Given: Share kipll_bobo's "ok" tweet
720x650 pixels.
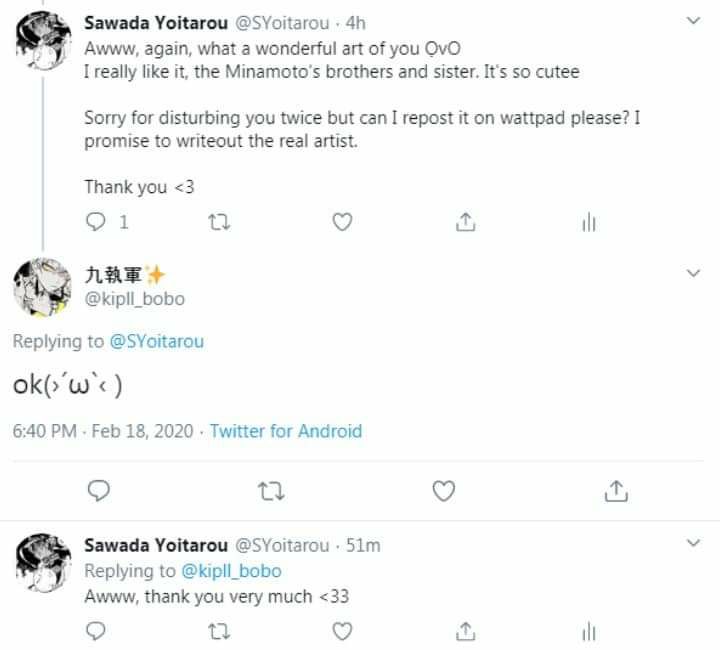Looking at the screenshot, I should pos(617,490).
